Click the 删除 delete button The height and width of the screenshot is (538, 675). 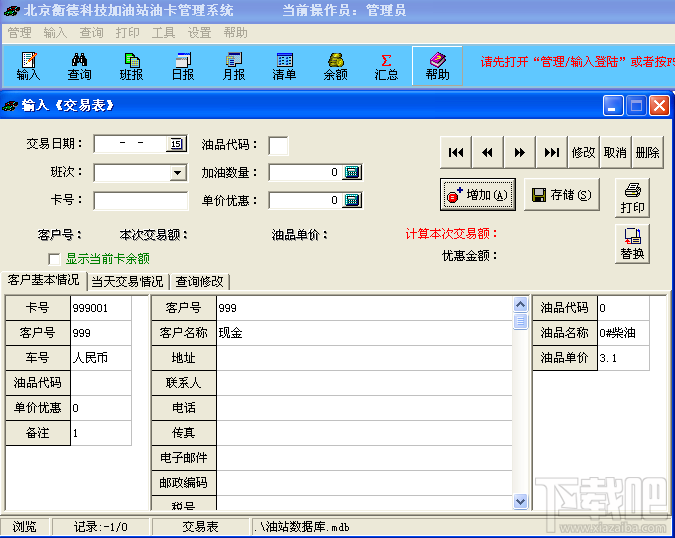coord(647,152)
